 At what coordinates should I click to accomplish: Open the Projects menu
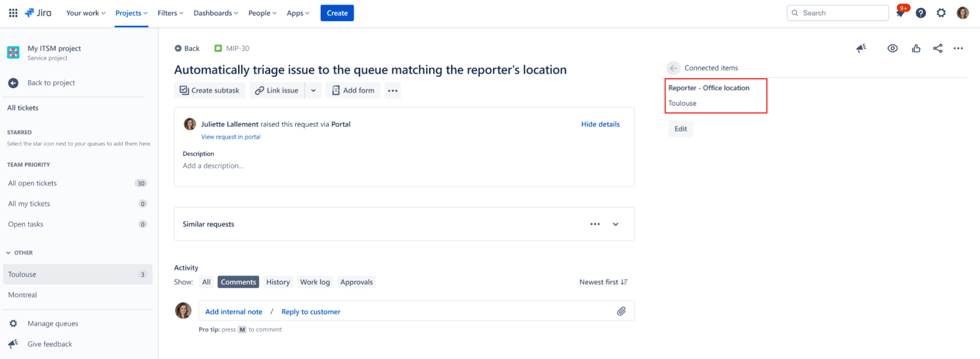click(131, 13)
